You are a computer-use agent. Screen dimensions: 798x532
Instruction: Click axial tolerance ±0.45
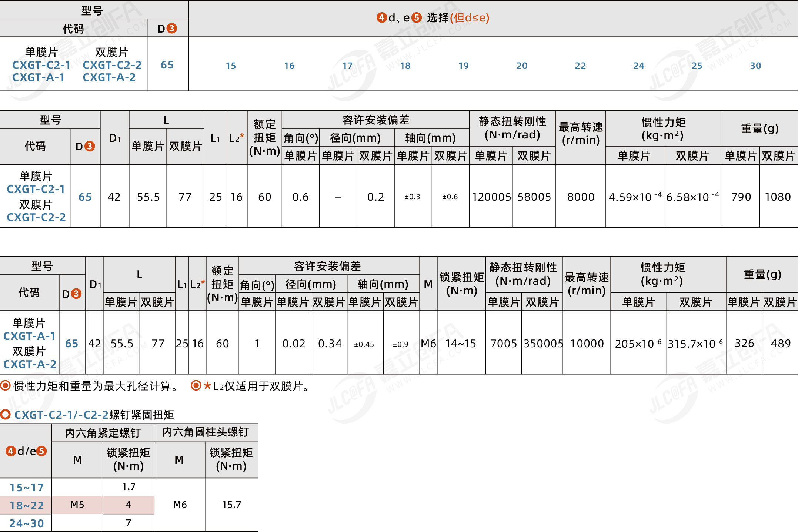pyautogui.click(x=364, y=344)
